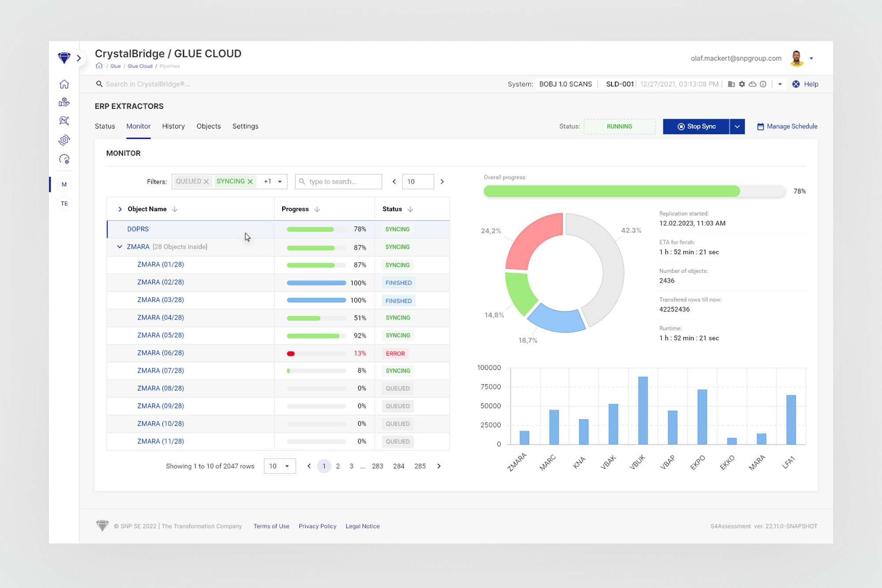Collapse the ZMARA object group
This screenshot has height=588, width=882.
(120, 247)
